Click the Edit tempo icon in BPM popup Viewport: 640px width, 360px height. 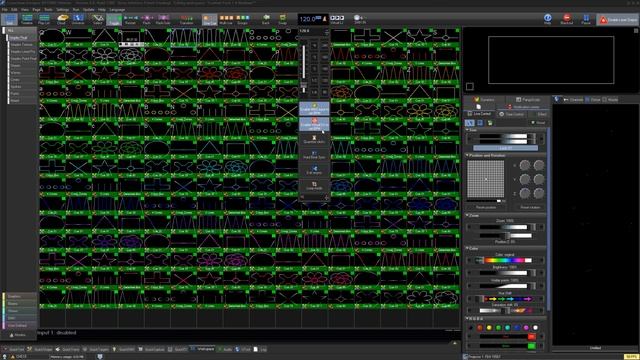(314, 170)
